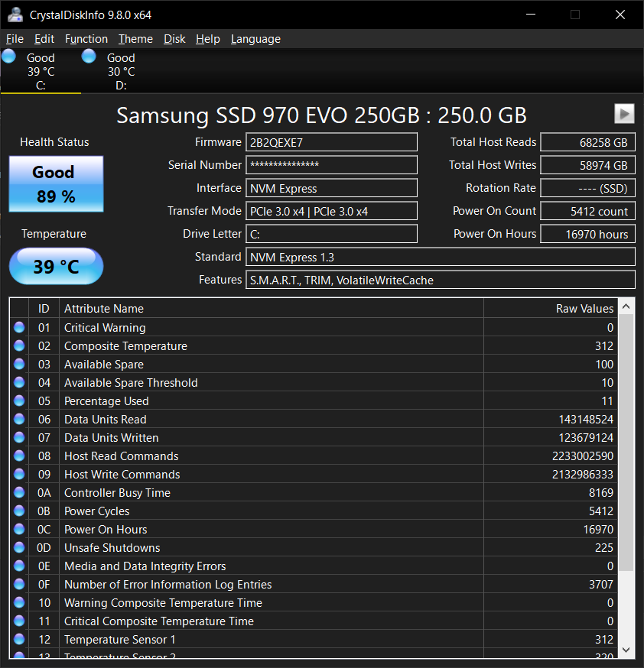Click the C: drive blue status orb

[8, 57]
